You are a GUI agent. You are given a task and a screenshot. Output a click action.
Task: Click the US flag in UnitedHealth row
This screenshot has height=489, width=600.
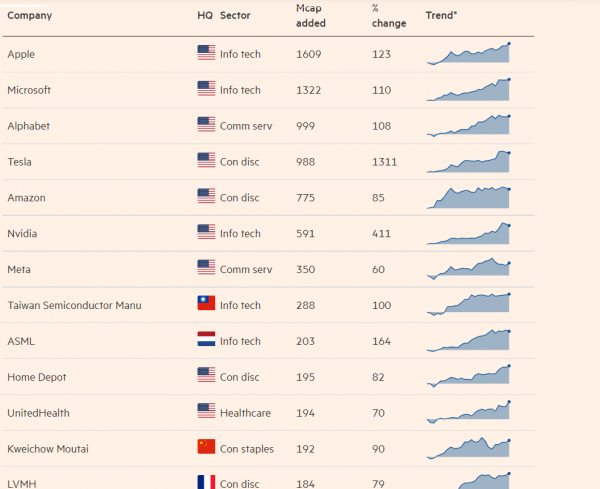pyautogui.click(x=206, y=411)
